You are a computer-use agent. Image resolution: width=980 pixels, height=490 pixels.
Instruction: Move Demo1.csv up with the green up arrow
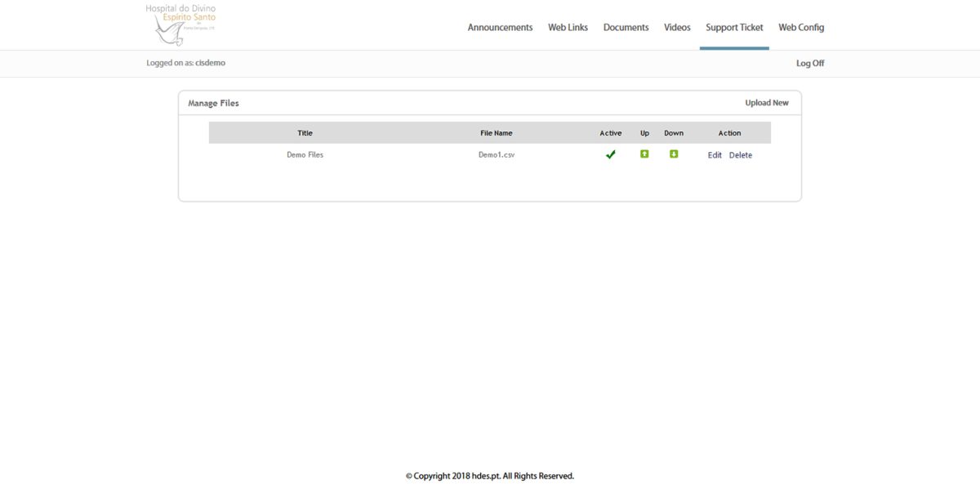(644, 154)
